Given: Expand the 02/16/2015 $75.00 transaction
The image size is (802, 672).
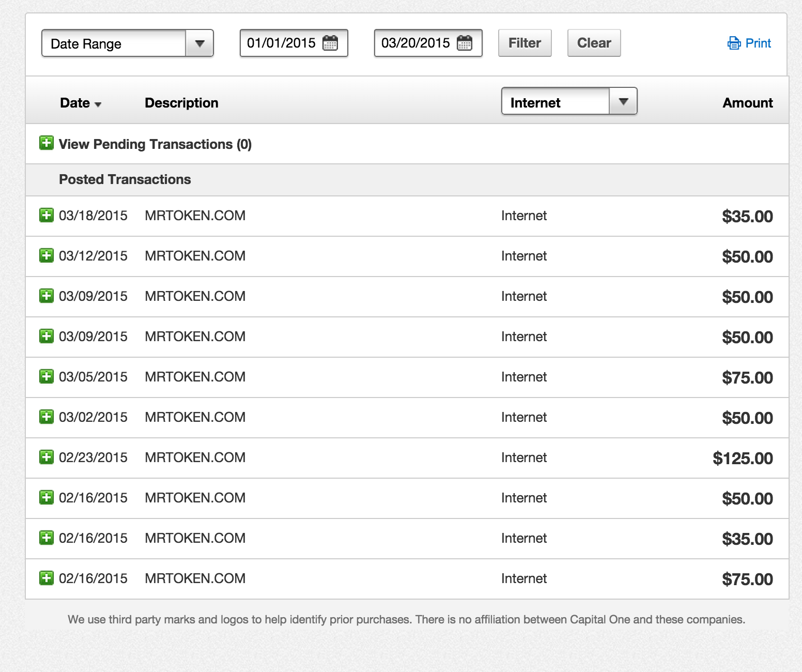Looking at the screenshot, I should point(47,577).
